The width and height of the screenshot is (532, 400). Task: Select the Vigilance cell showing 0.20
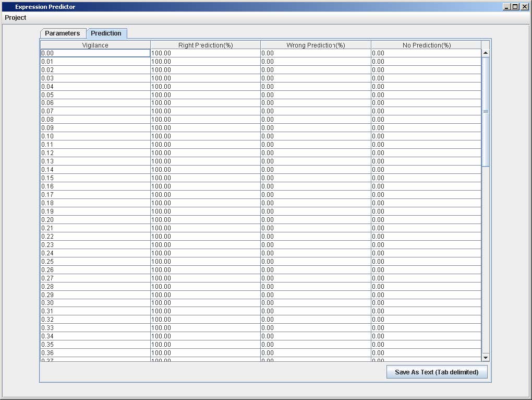(x=95, y=220)
